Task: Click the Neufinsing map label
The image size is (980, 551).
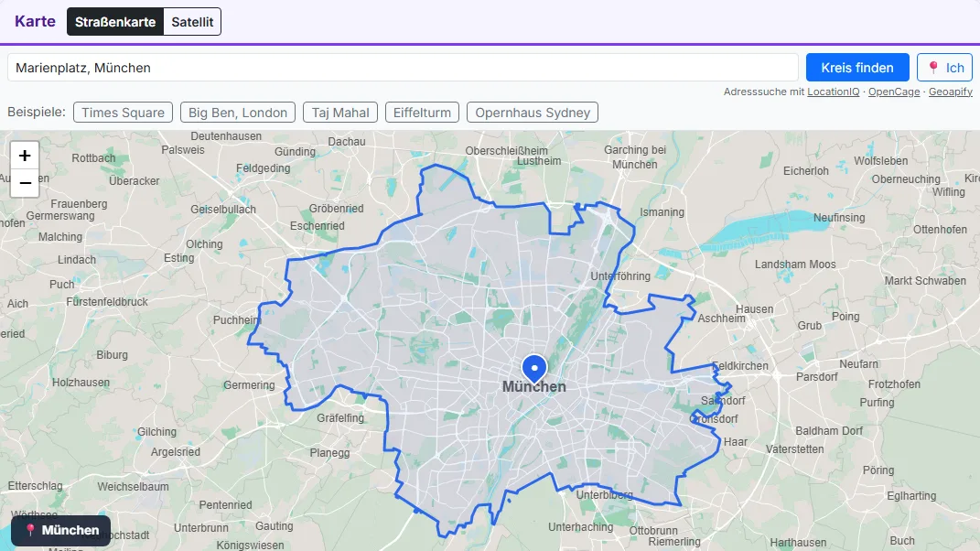Action: (x=839, y=218)
